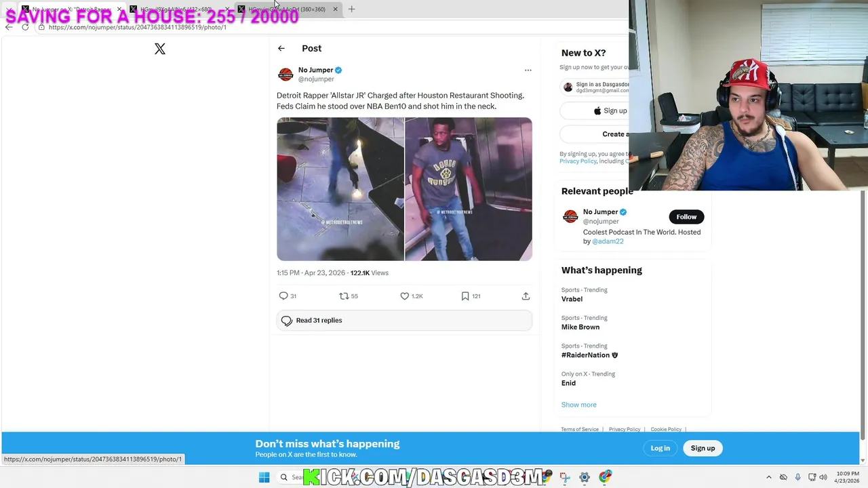The image size is (868, 488).
Task: Click No Jumper avatar in Relevant people
Action: click(x=570, y=217)
